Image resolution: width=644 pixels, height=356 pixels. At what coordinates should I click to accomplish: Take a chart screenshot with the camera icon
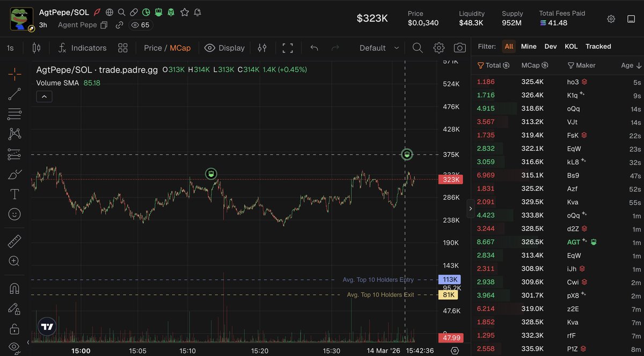pos(460,48)
